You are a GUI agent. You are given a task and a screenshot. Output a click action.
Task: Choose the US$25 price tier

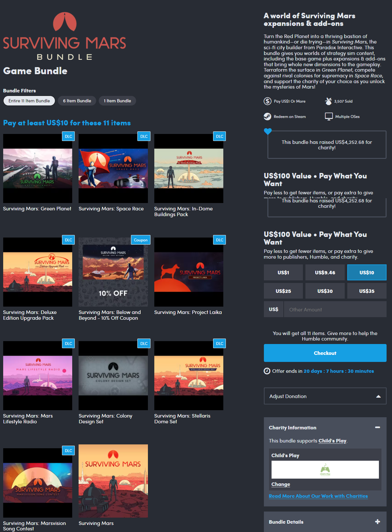[x=283, y=291]
